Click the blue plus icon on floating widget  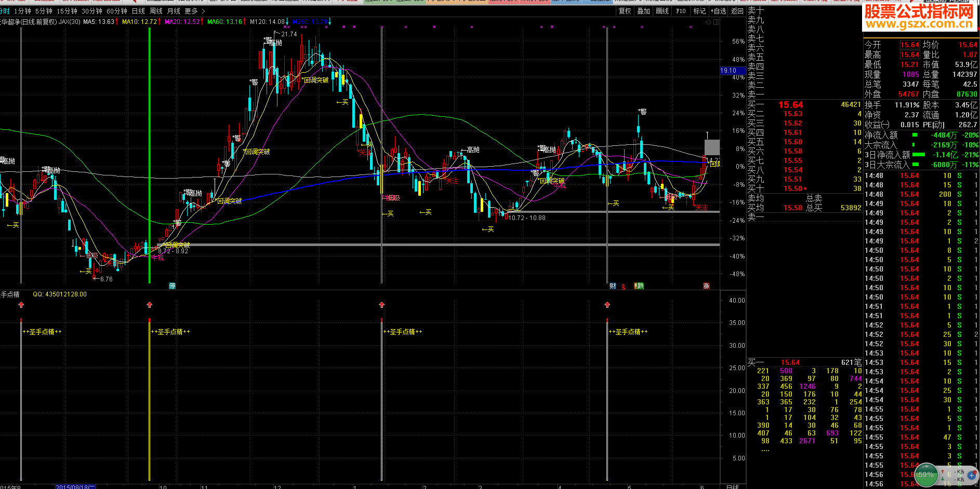tap(972, 474)
